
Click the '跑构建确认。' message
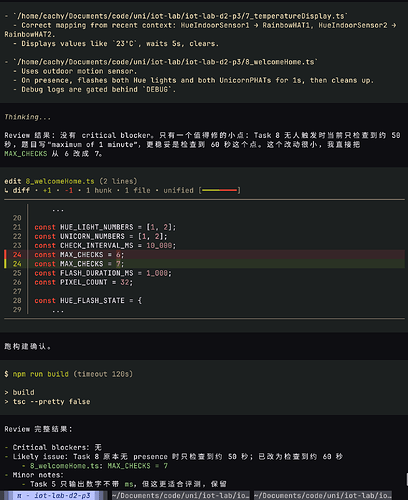pyautogui.click(x=28, y=347)
